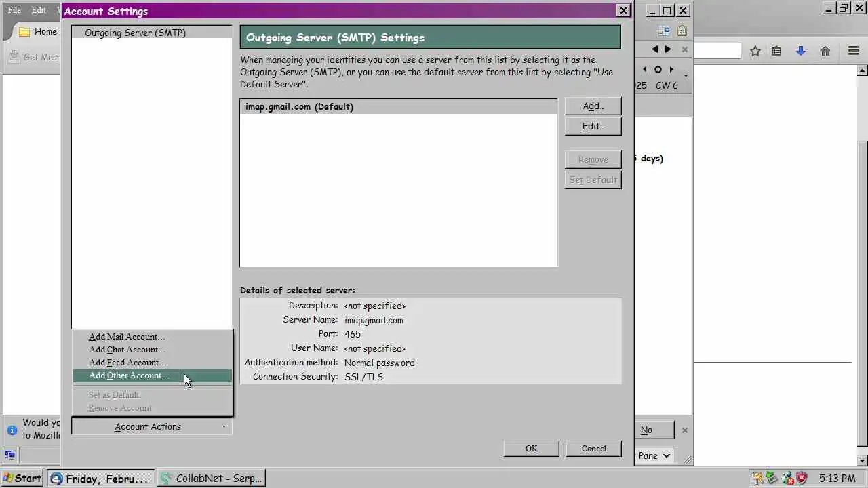Click the Port value 465
This screenshot has height=488, width=868.
point(353,334)
